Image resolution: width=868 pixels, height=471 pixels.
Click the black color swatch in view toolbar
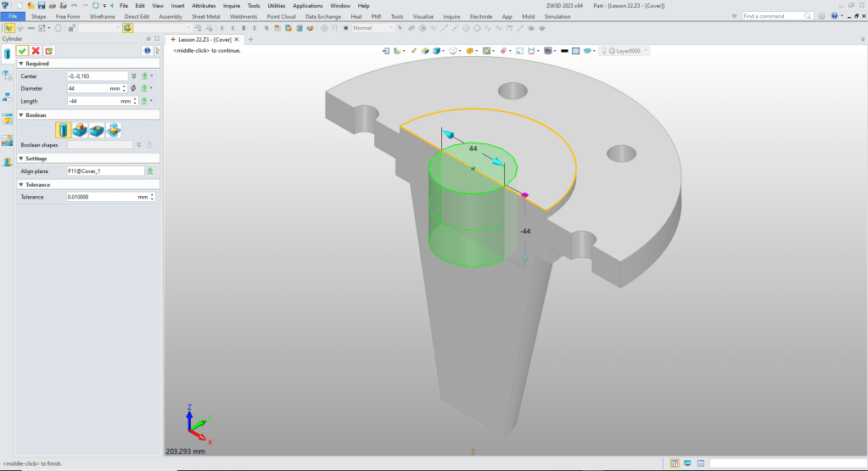564,51
